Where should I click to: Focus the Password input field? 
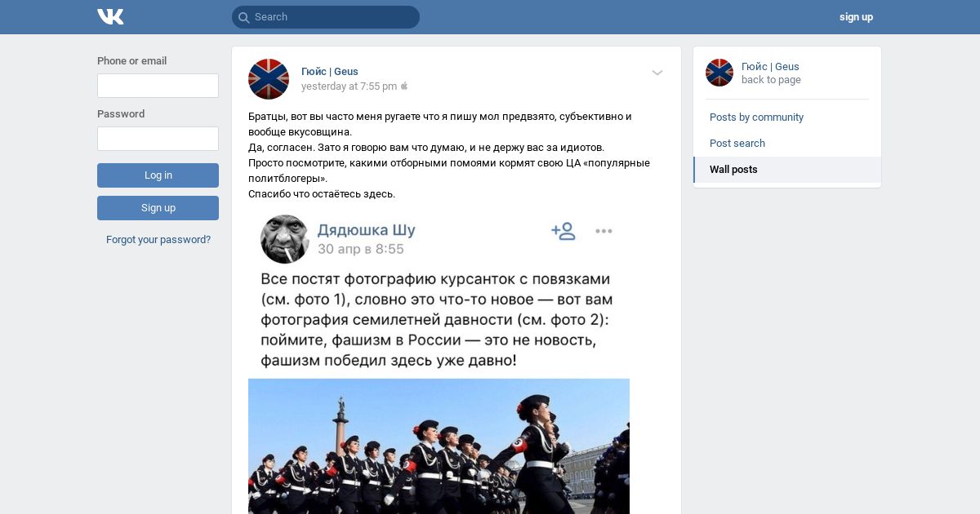click(x=158, y=139)
